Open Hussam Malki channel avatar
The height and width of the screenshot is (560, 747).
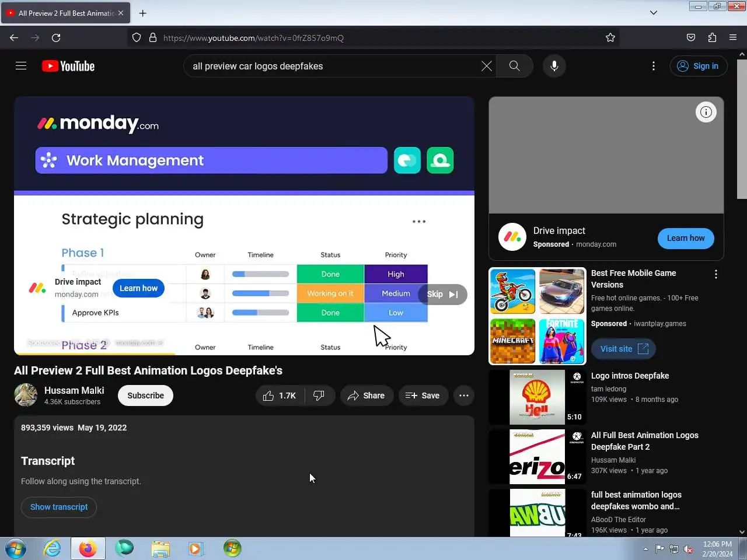click(26, 395)
